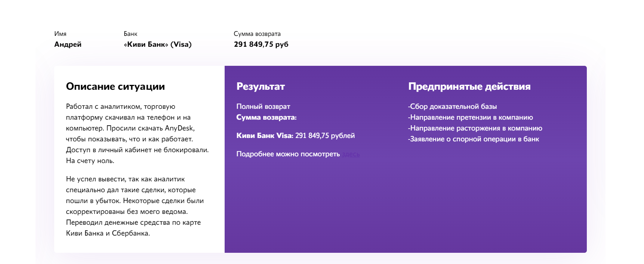Click the sentence 'На счету ноль.'
644x264 pixels.
point(90,161)
